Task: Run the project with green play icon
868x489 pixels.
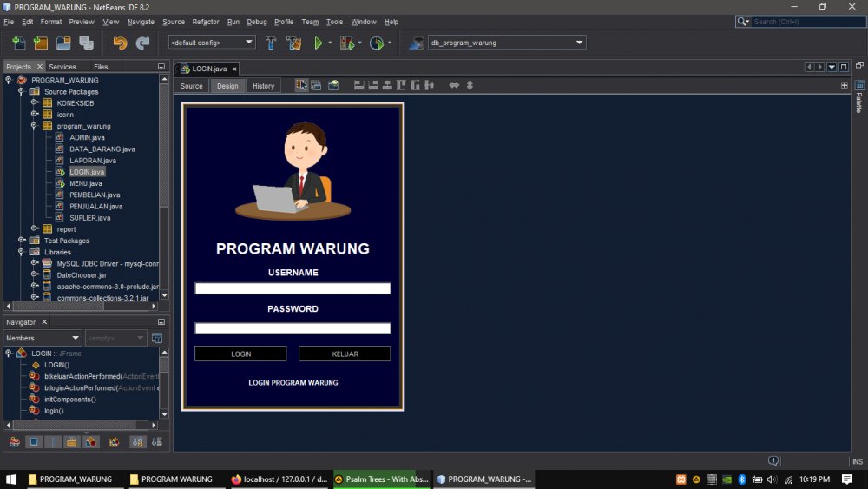Action: (319, 43)
